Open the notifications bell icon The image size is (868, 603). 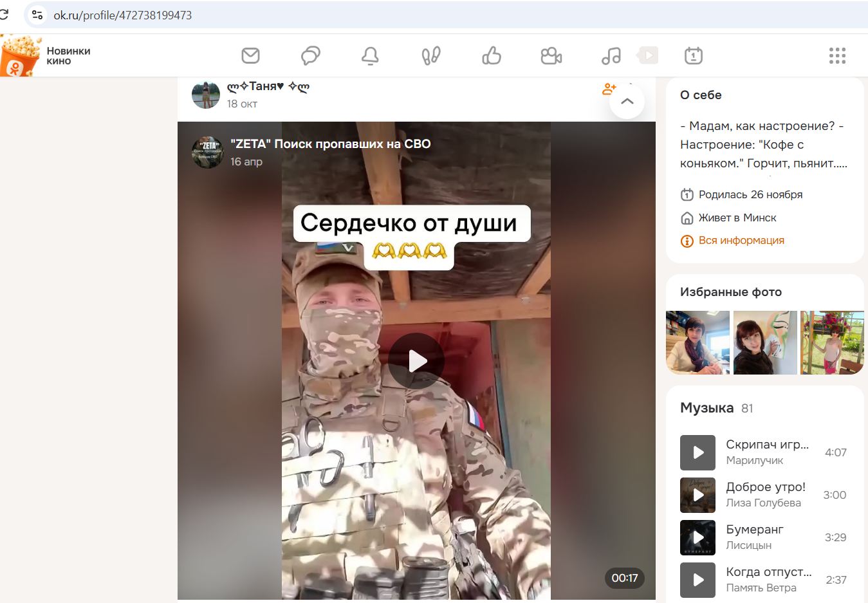pyautogui.click(x=370, y=56)
